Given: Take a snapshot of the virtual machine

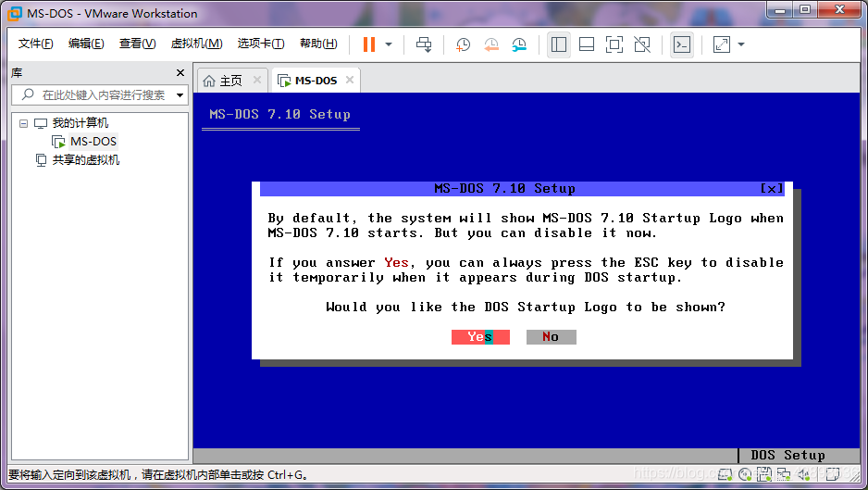Looking at the screenshot, I should tap(463, 44).
